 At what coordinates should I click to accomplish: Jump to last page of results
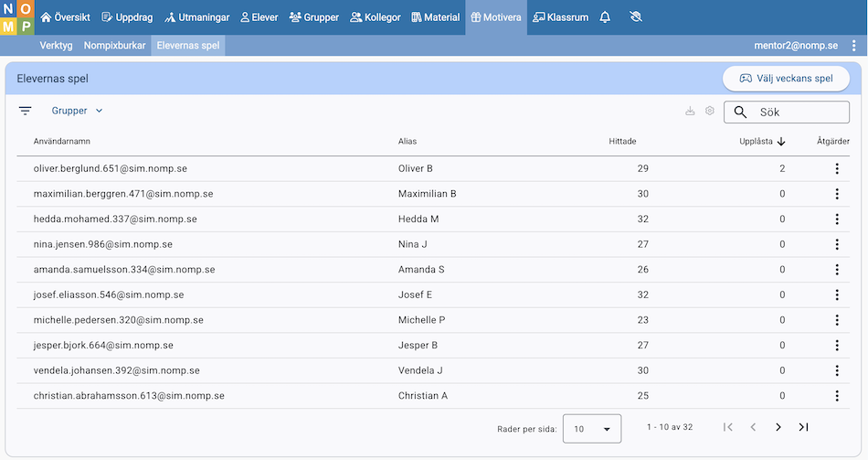(803, 427)
